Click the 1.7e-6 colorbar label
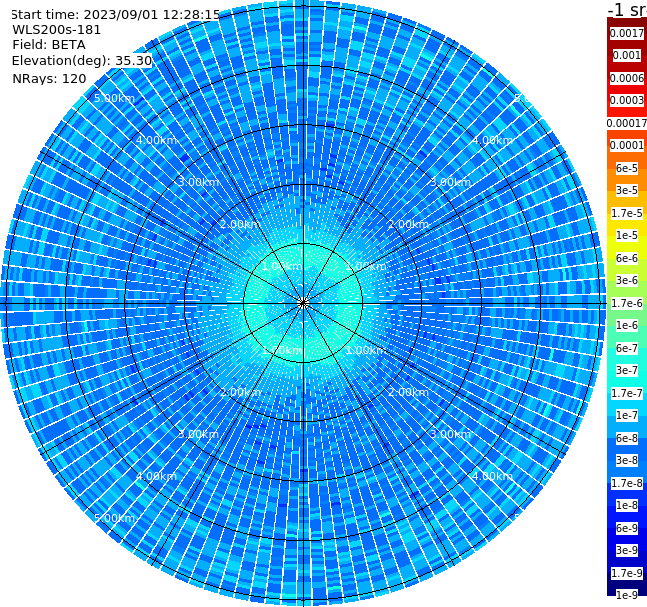Screen dimensions: 647x607 coord(627,303)
